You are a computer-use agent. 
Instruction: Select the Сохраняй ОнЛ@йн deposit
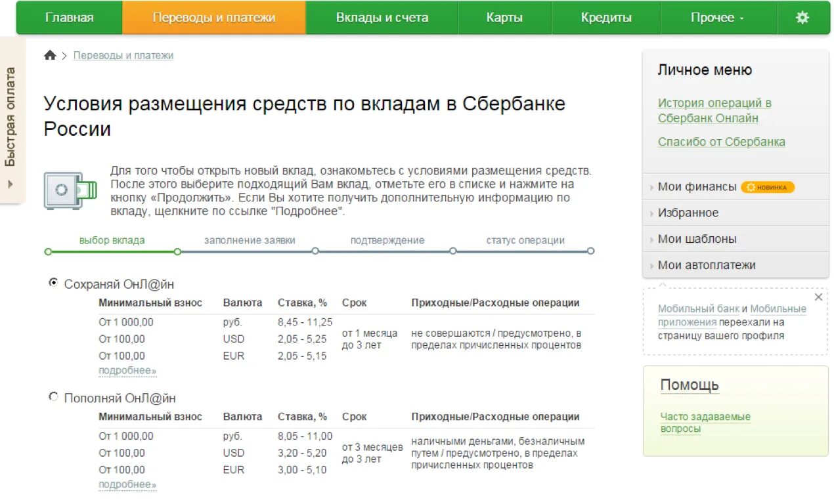pos(53,283)
